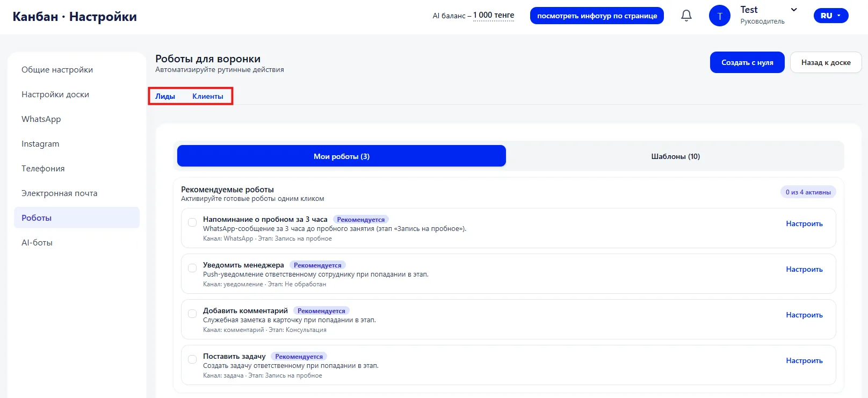Click Настроить for Напоминание о пробном

[804, 223]
